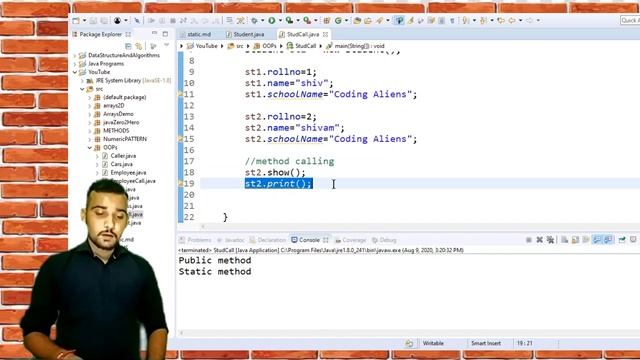Open the Package Explorer view menu arrow

pos(167,46)
